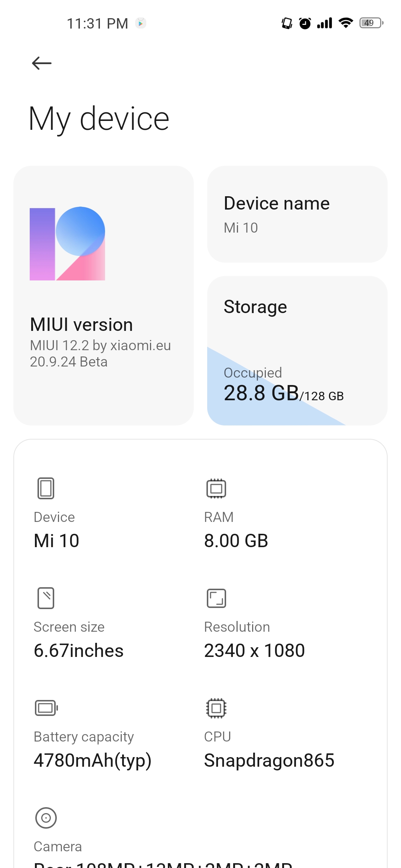401x868 pixels.
Task: Tap the Wi-Fi status bar icon
Action: [346, 23]
